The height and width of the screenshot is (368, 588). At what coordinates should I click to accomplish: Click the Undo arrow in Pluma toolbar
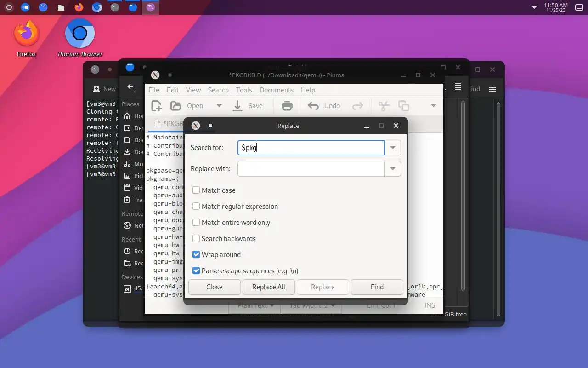click(x=313, y=106)
